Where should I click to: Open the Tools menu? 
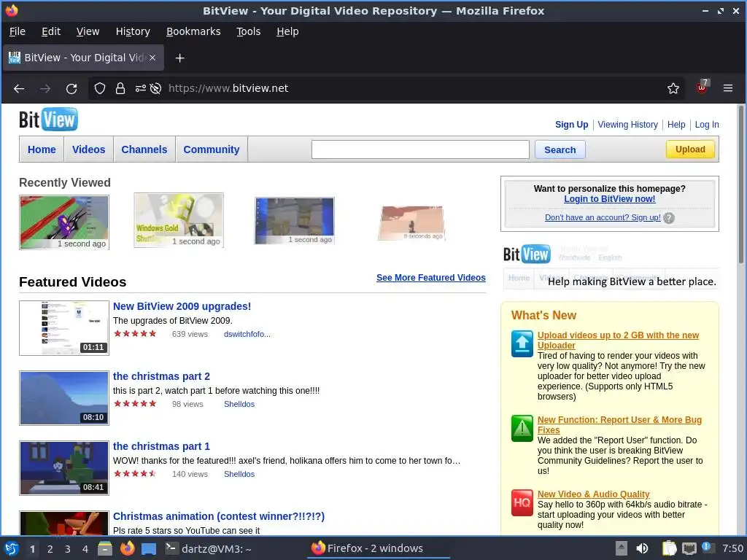248,31
